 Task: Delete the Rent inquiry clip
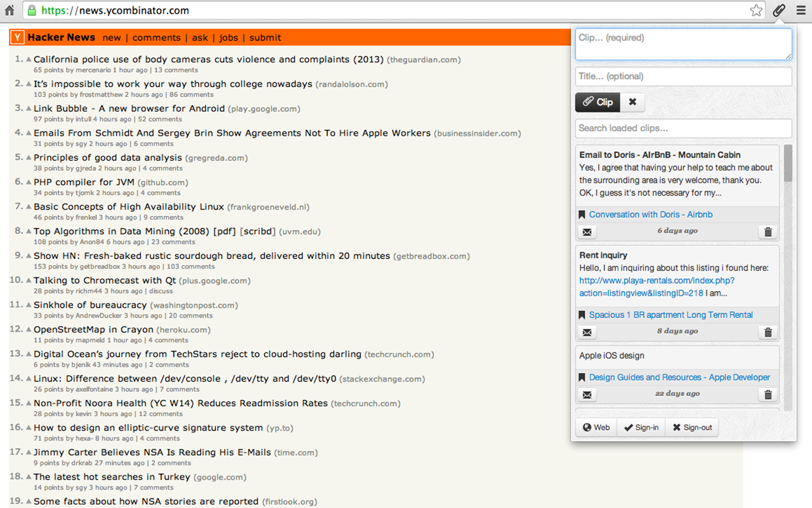click(768, 332)
